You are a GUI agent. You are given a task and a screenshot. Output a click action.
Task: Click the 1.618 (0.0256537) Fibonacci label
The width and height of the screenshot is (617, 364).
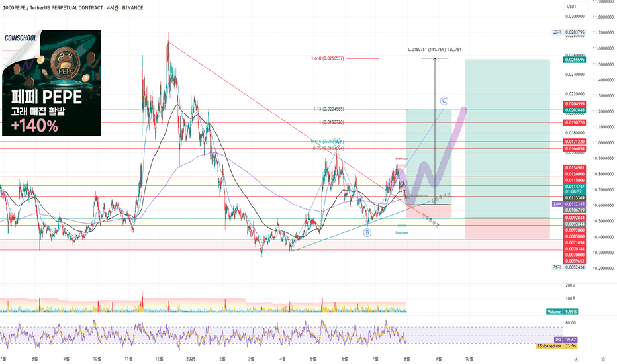coord(328,58)
